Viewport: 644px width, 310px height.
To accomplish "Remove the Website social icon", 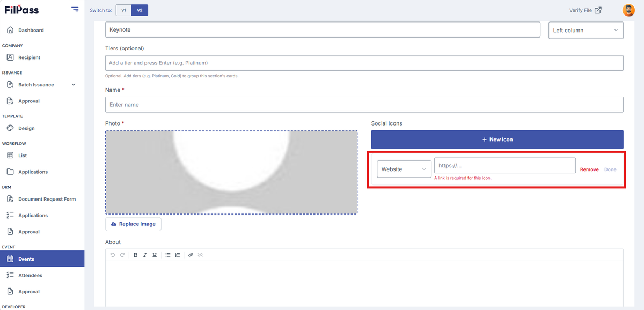I will [x=589, y=169].
